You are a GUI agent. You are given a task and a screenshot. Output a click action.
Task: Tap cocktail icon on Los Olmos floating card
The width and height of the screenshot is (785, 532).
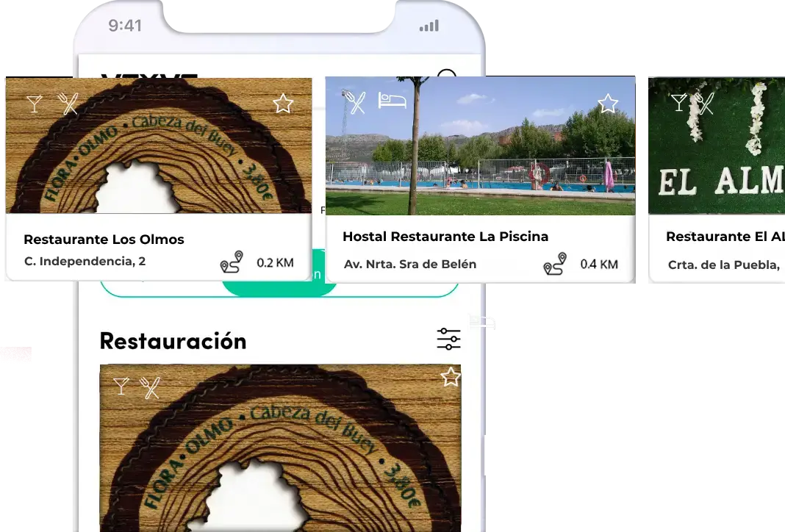click(35, 104)
